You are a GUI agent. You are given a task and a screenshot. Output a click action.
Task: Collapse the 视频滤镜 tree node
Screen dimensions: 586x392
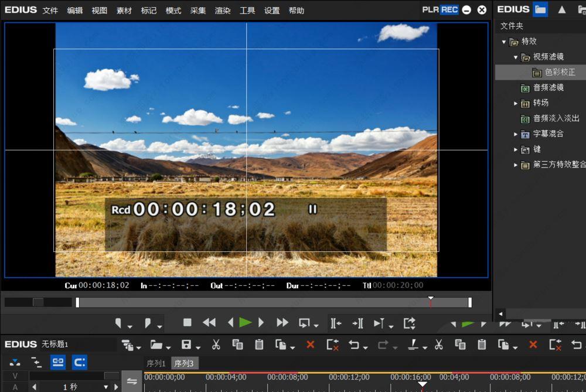click(516, 57)
